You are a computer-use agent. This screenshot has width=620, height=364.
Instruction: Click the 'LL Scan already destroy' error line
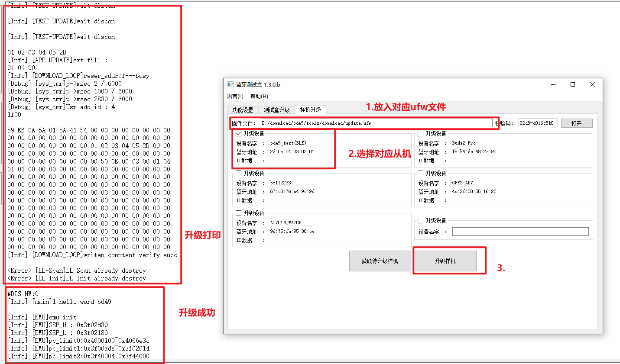tap(77, 271)
